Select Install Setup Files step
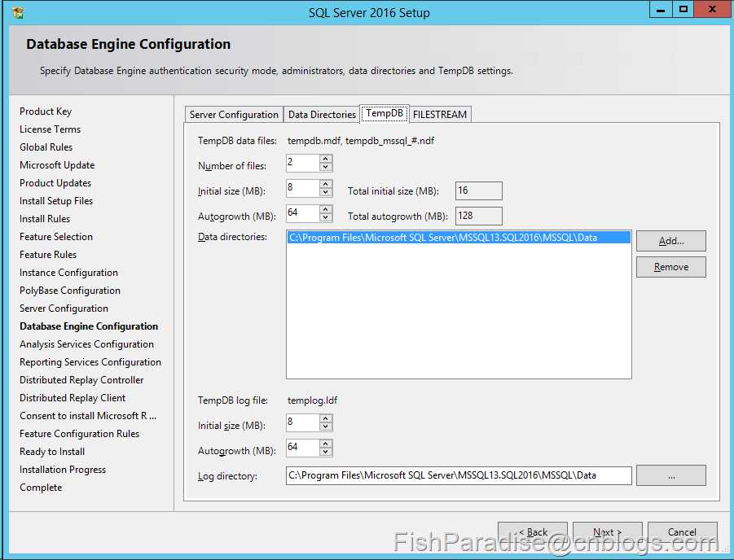Screen dimensions: 734x560 (x=56, y=201)
